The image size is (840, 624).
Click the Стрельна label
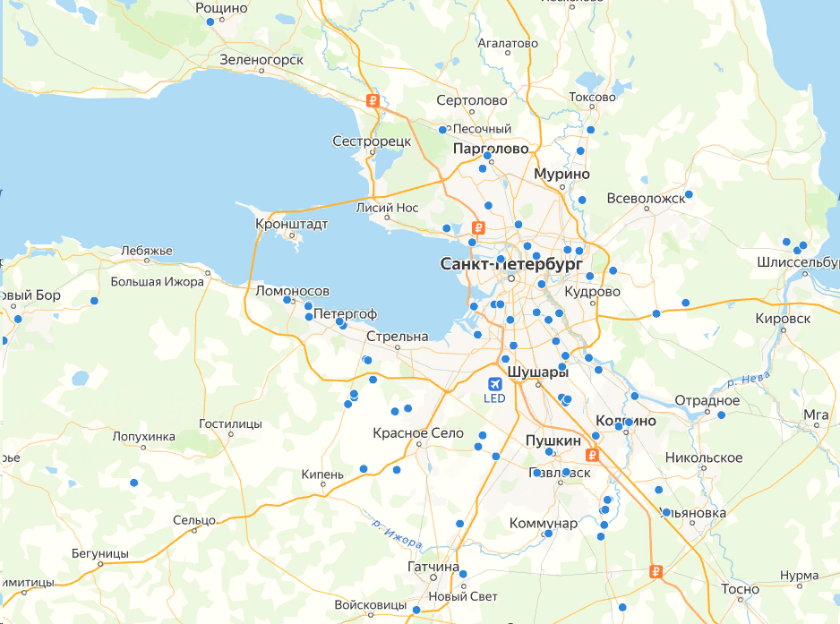coord(398,337)
